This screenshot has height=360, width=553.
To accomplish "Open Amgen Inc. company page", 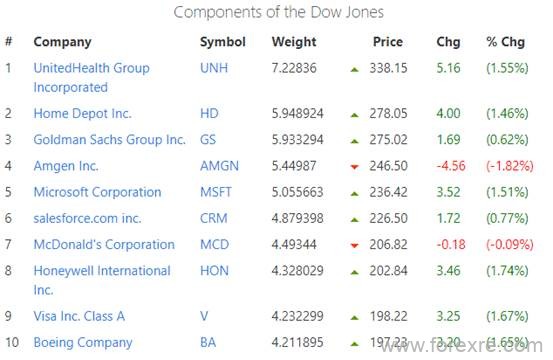I will point(66,166).
